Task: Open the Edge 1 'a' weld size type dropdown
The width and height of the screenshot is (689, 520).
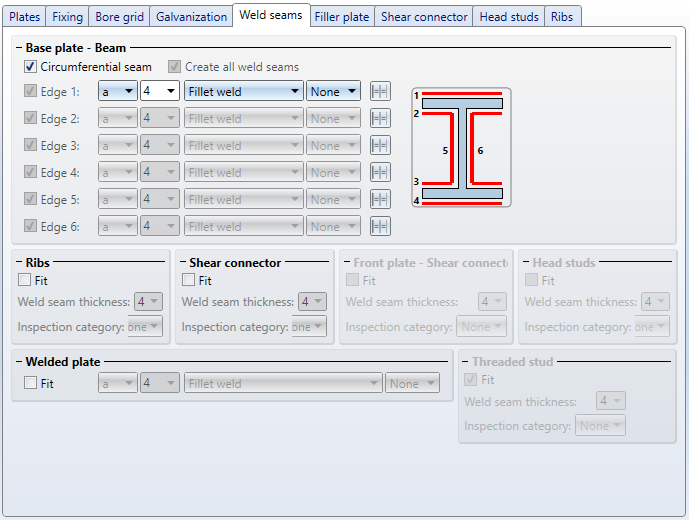Action: [117, 92]
